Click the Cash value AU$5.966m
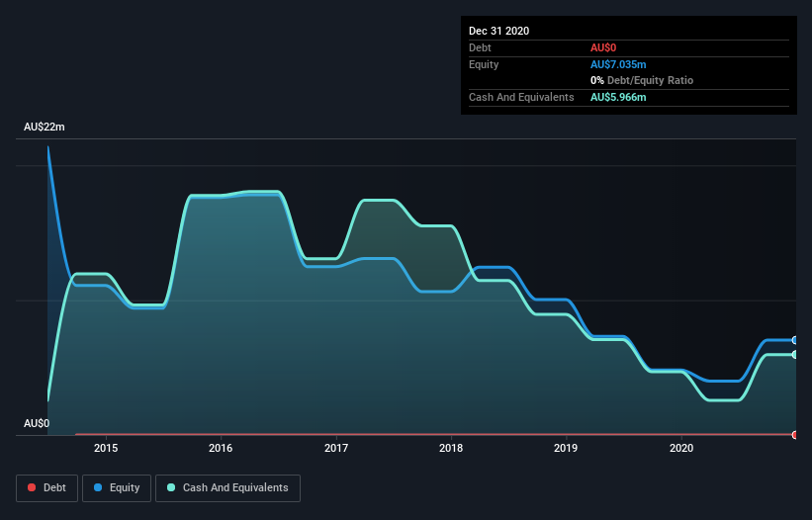Image resolution: width=812 pixels, height=520 pixels. [618, 97]
